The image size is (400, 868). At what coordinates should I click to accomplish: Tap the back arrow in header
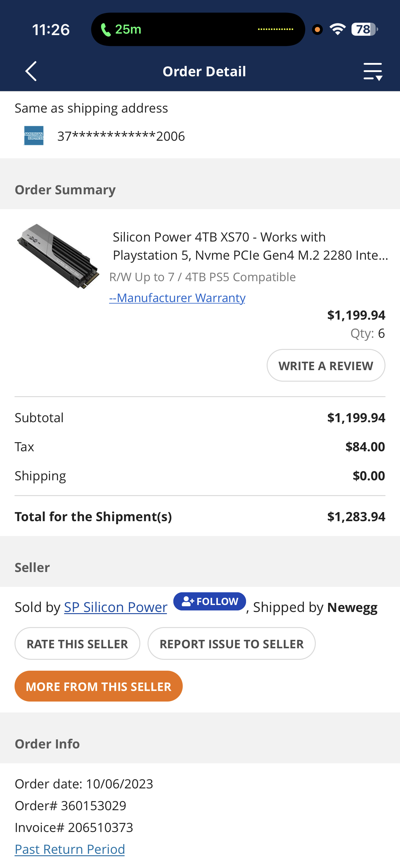coord(31,71)
